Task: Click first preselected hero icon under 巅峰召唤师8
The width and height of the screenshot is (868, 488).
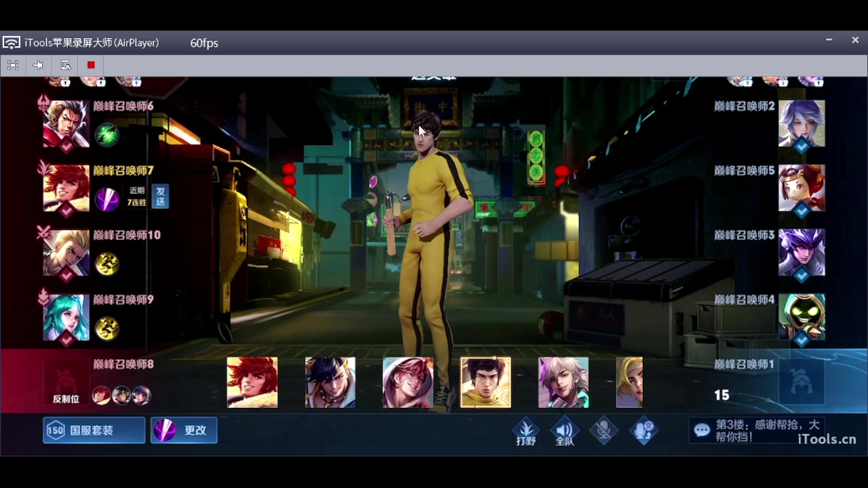Action: click(102, 394)
